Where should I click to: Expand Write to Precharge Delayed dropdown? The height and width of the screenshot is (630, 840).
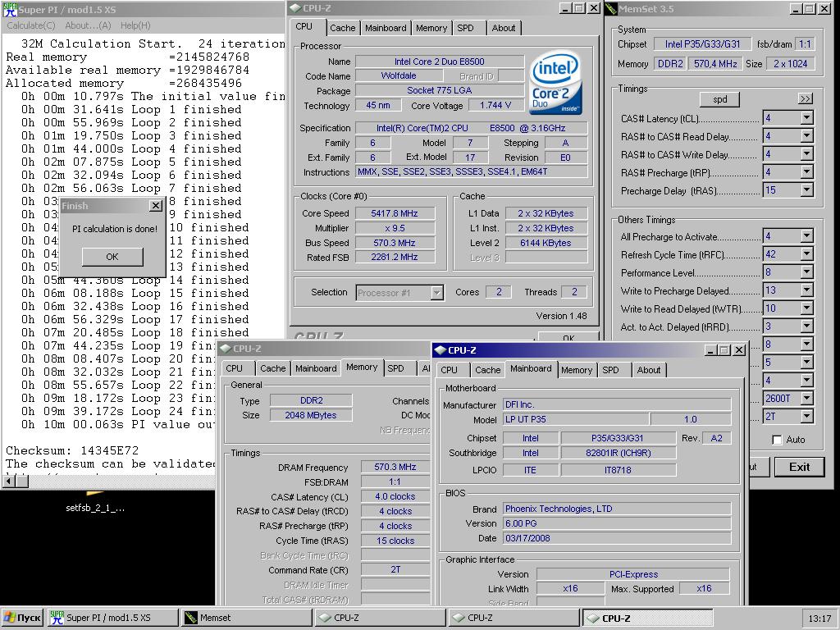[x=806, y=290]
